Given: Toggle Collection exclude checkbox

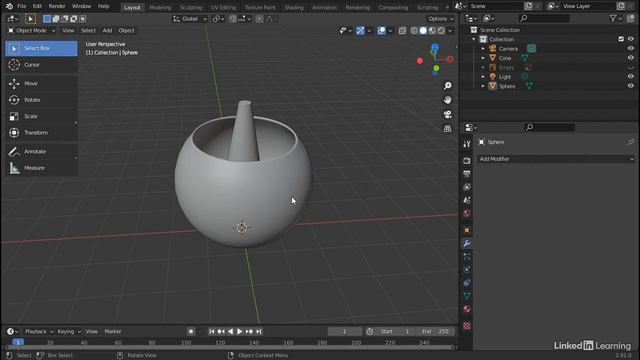Looking at the screenshot, I should [x=621, y=39].
